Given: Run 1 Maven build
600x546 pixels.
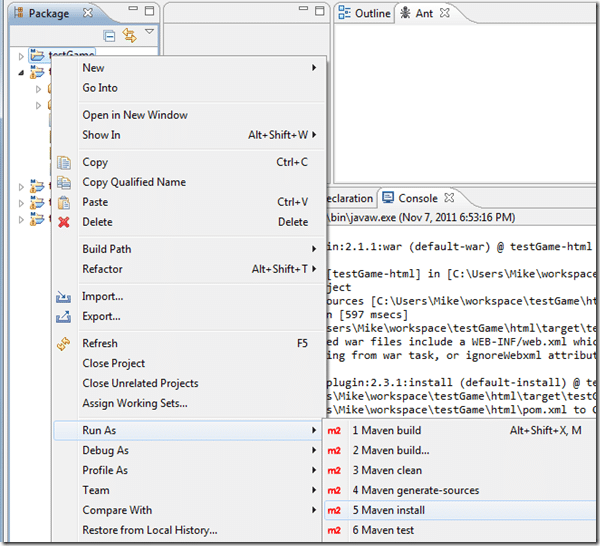Looking at the screenshot, I should click(461, 430).
